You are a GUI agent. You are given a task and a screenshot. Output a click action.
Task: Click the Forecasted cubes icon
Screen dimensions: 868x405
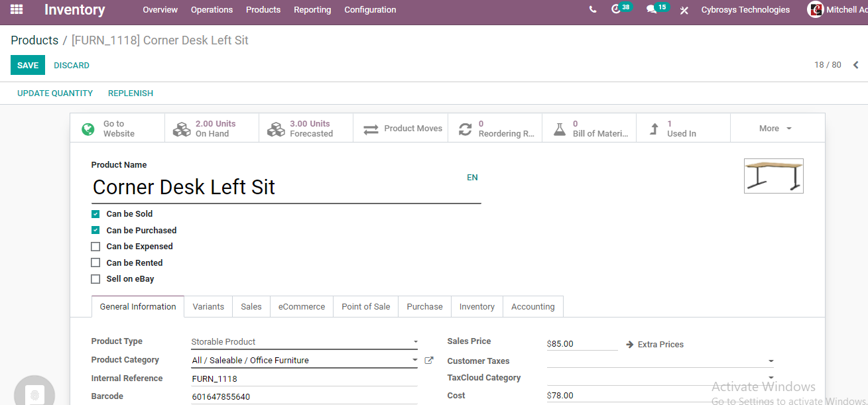[276, 129]
